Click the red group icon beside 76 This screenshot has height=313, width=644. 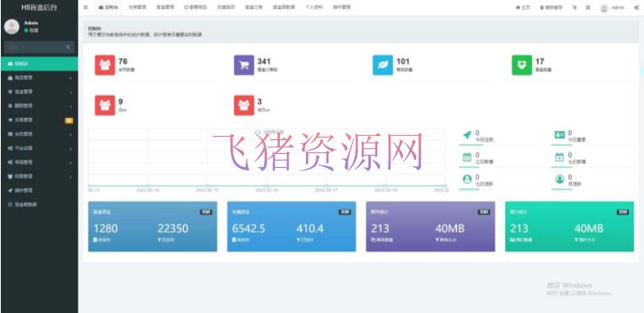pos(105,65)
